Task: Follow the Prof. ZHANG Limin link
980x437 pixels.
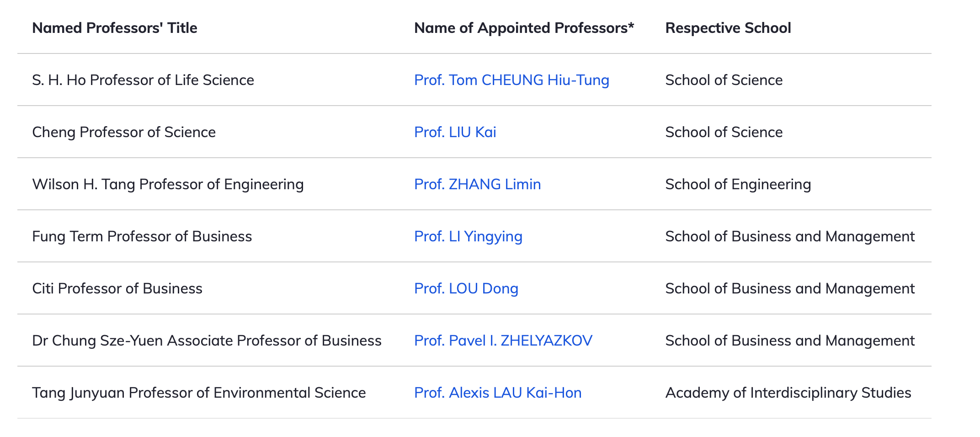Action: click(477, 184)
